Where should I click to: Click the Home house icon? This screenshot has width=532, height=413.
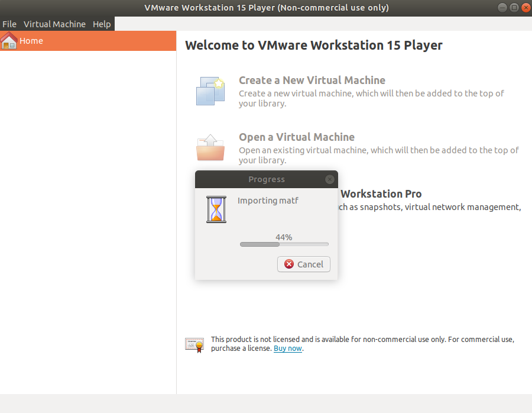coord(9,41)
